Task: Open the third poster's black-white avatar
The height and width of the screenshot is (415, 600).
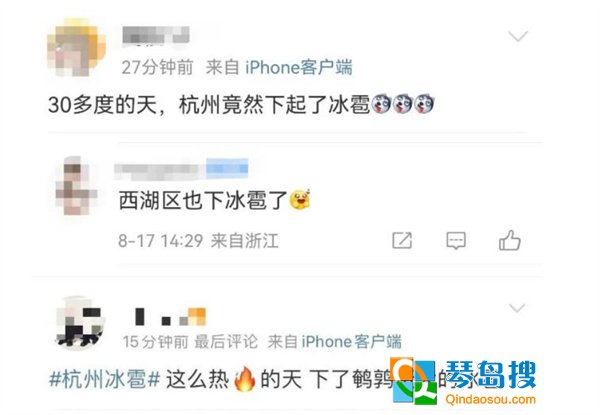Action: click(x=79, y=322)
